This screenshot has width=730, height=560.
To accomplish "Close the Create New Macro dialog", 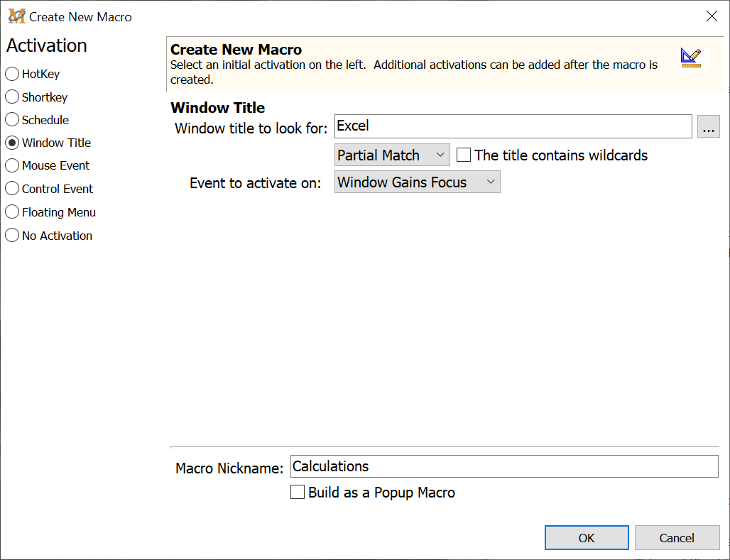I will click(711, 16).
